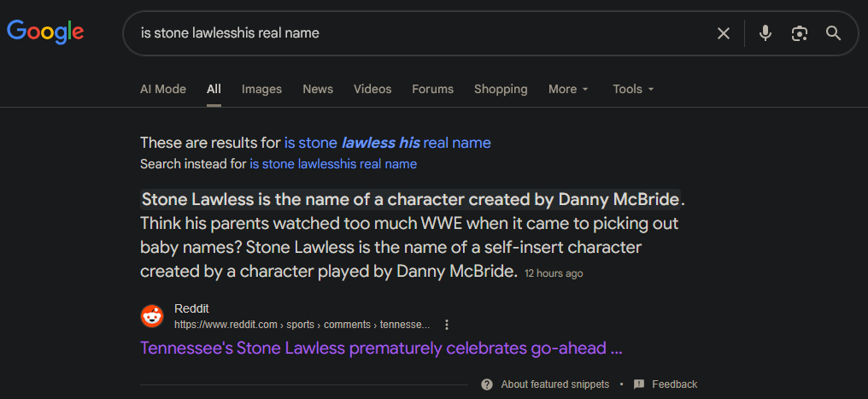This screenshot has width=868, height=399.
Task: Switch to the Images tab
Action: point(261,89)
